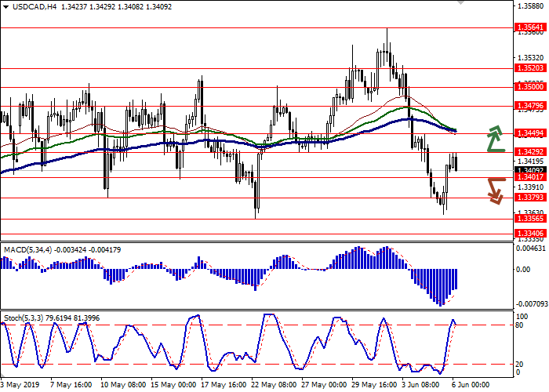Select the 1.33565 red price label

click(x=530, y=219)
